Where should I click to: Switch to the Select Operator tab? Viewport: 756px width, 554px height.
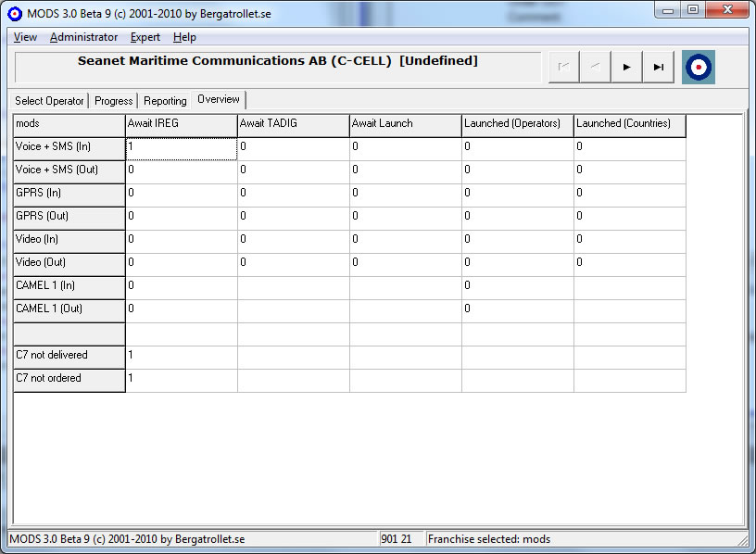[50, 101]
